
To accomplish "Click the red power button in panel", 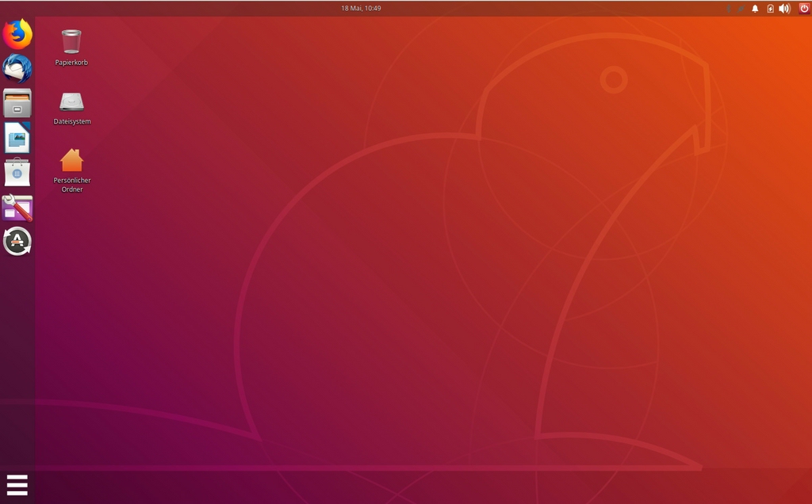I will 804,8.
